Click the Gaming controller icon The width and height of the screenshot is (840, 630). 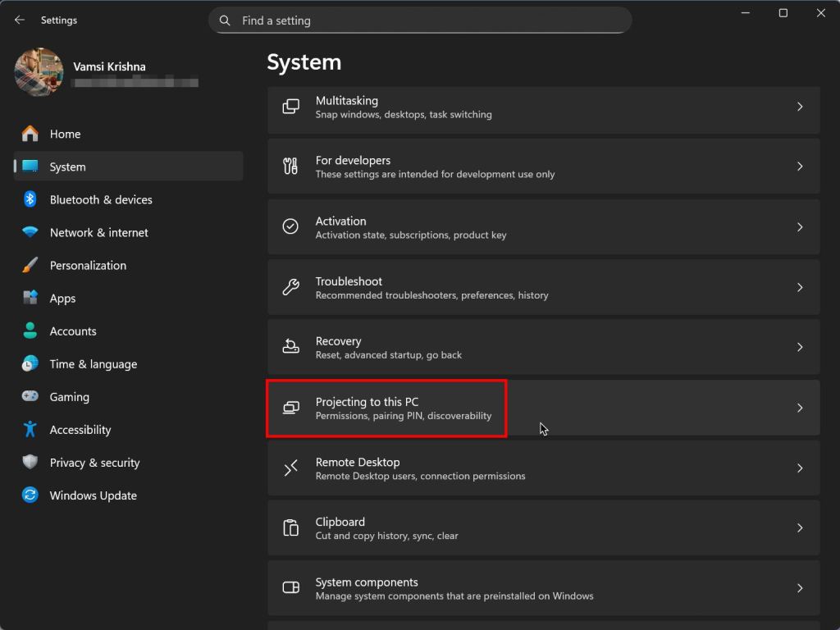click(30, 396)
